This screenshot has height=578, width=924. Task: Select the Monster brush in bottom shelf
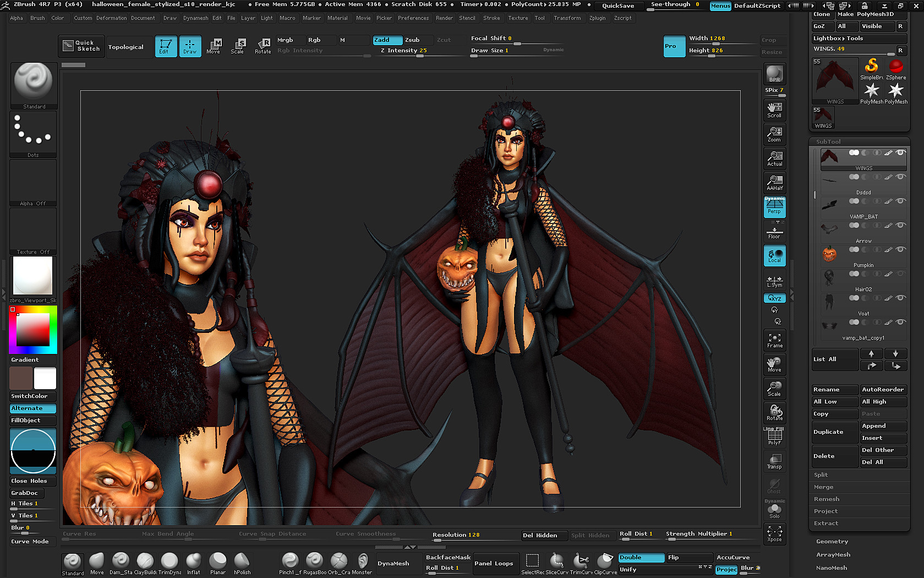362,564
